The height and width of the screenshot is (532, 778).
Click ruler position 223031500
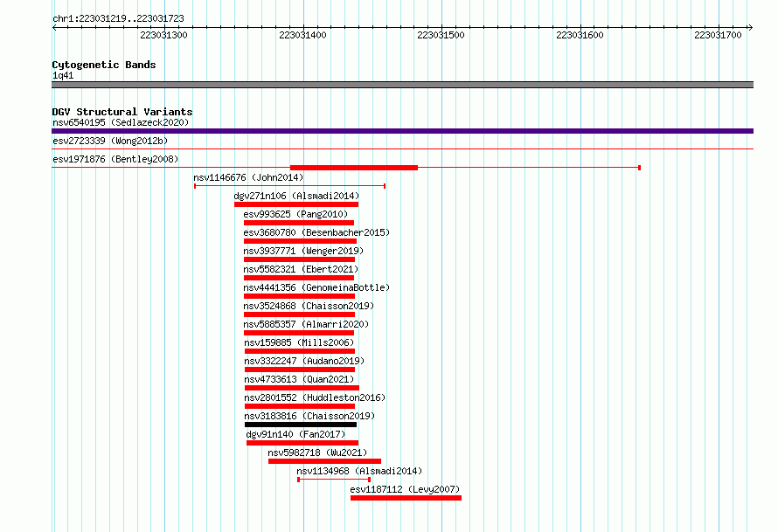tap(441, 35)
